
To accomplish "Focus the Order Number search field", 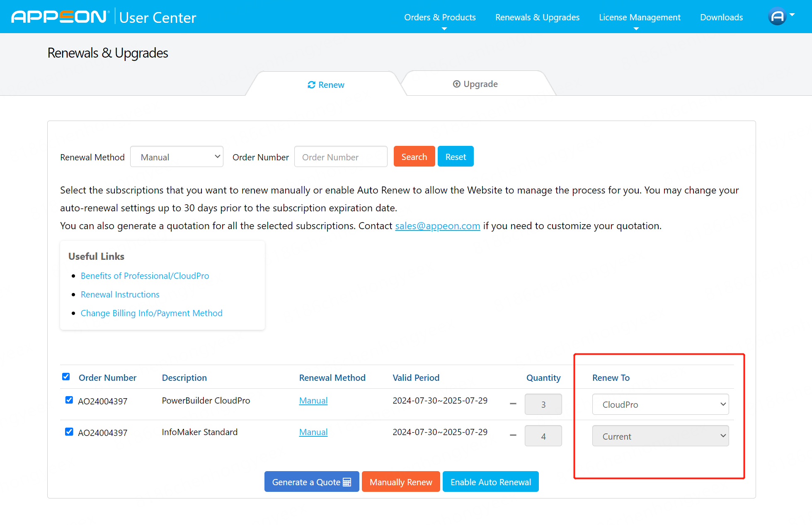I will tap(341, 157).
